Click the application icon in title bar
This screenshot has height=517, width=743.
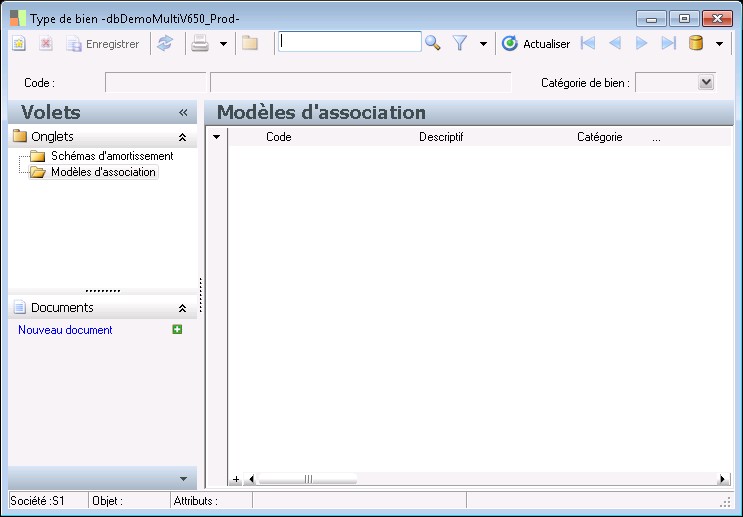point(18,18)
